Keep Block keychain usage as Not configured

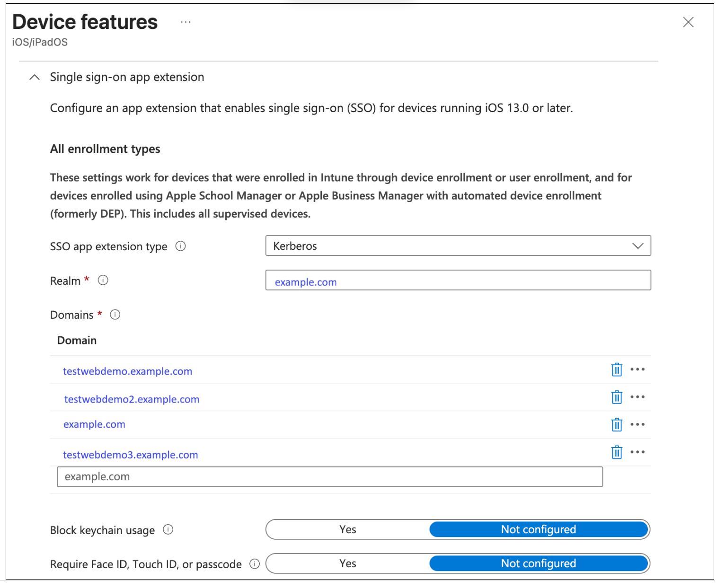[x=539, y=529]
